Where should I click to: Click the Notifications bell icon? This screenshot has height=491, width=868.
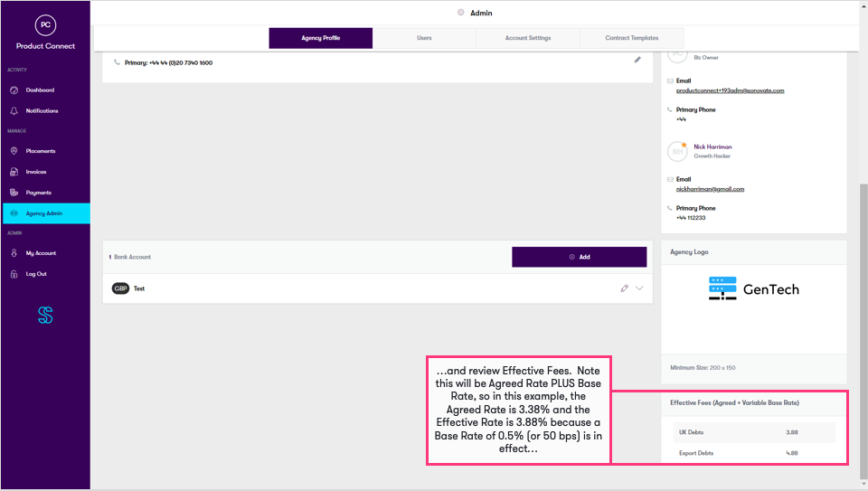[14, 111]
